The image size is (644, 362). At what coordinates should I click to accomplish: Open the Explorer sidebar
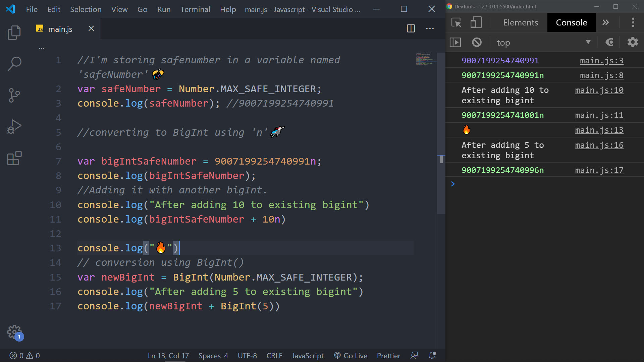tap(14, 33)
